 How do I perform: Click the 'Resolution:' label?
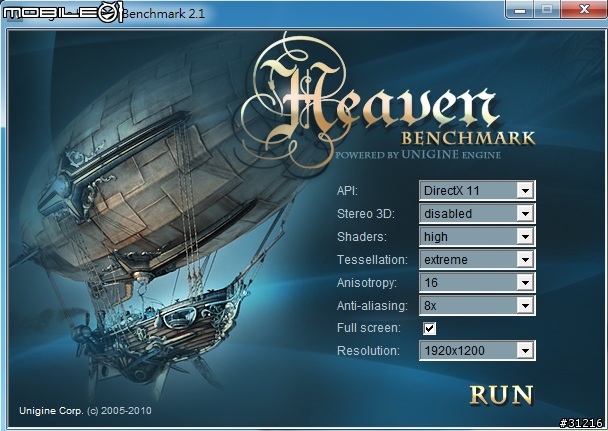[368, 351]
